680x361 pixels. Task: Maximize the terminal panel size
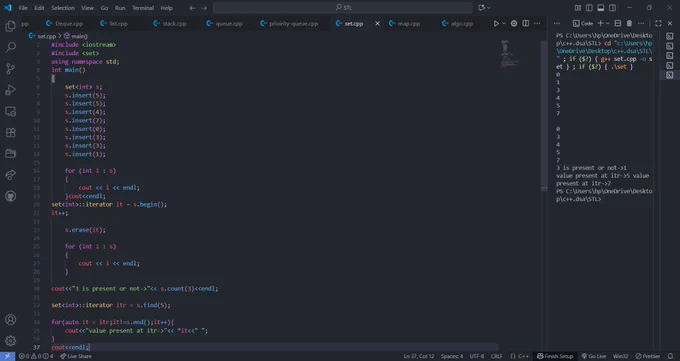658,23
